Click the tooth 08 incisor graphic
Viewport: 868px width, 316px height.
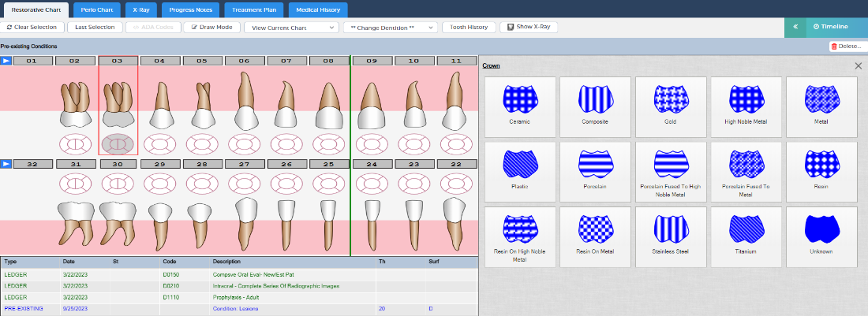(328, 105)
